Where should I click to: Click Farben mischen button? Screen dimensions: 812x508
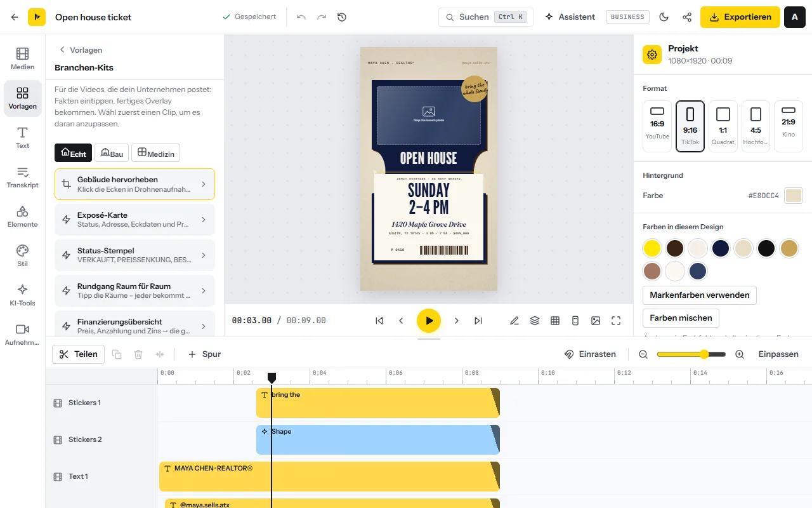(x=681, y=317)
